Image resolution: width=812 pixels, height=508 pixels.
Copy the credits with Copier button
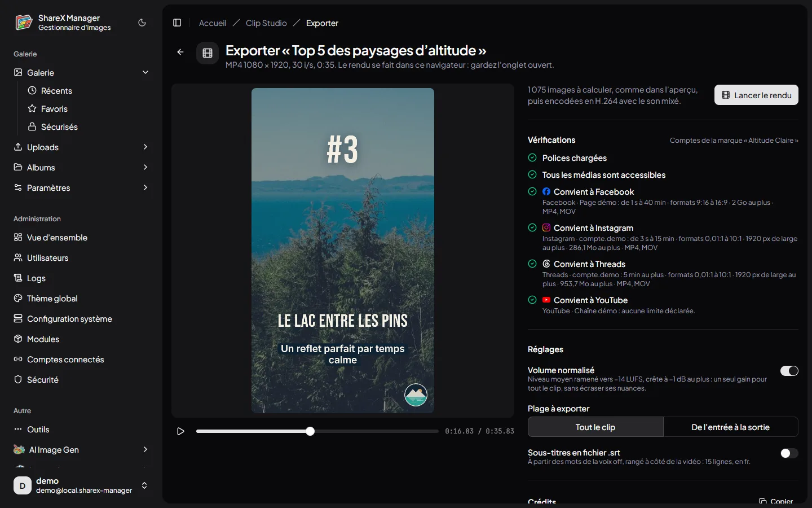776,501
